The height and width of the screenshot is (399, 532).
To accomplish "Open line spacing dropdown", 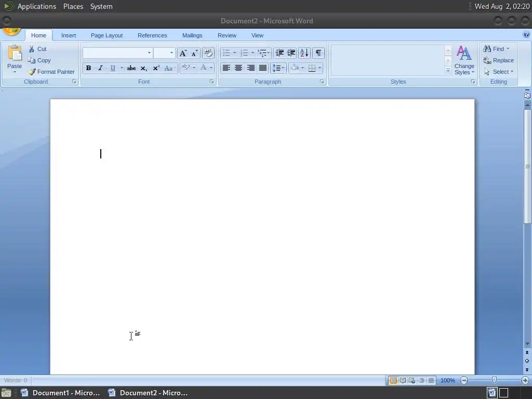I will (282, 68).
